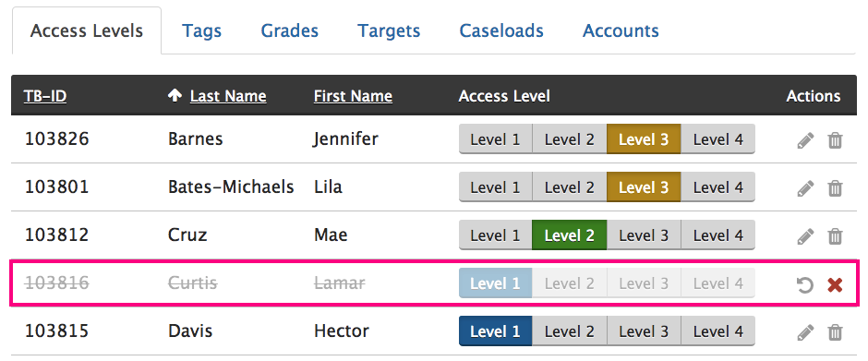Sort by Last Name header
This screenshot has width=868, height=361.
(x=228, y=96)
